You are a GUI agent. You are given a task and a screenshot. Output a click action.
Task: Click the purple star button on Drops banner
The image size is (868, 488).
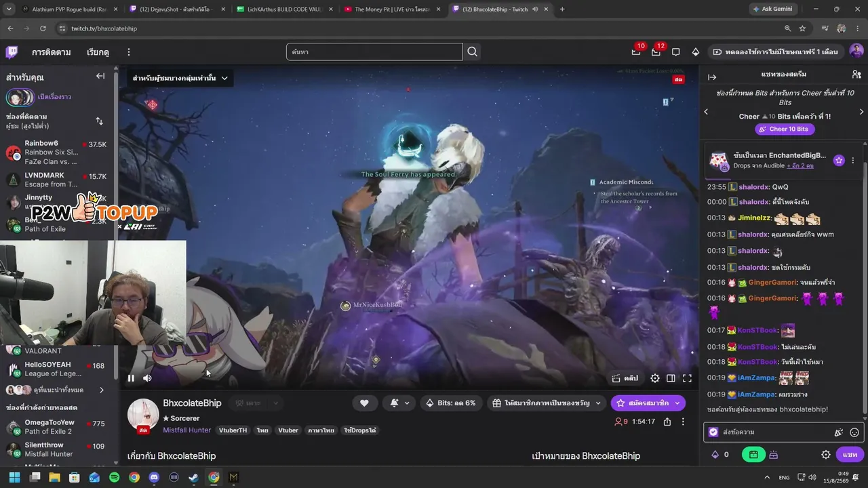tap(839, 161)
